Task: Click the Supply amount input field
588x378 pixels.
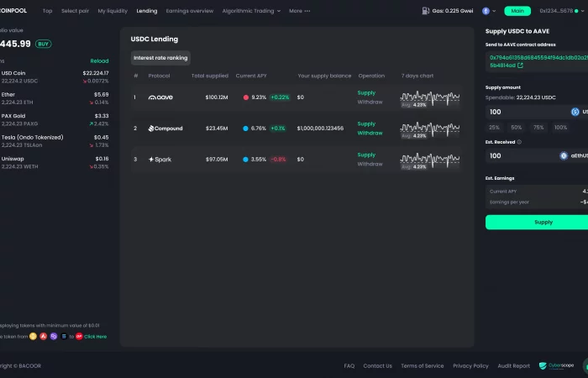Action: (x=537, y=112)
